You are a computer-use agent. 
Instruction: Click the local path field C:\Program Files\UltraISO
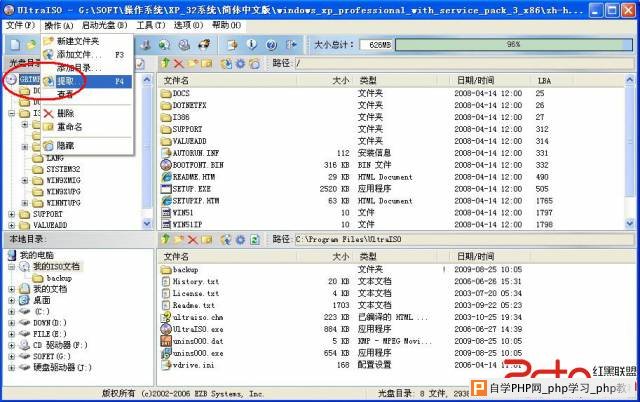pyautogui.click(x=464, y=240)
